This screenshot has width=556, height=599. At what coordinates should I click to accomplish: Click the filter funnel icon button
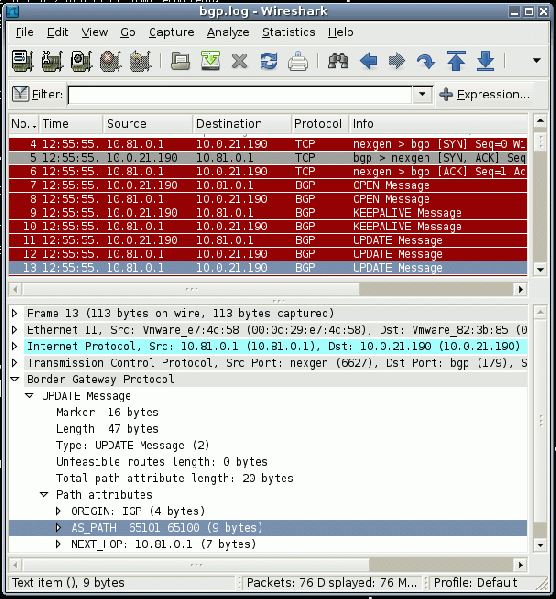pos(20,94)
